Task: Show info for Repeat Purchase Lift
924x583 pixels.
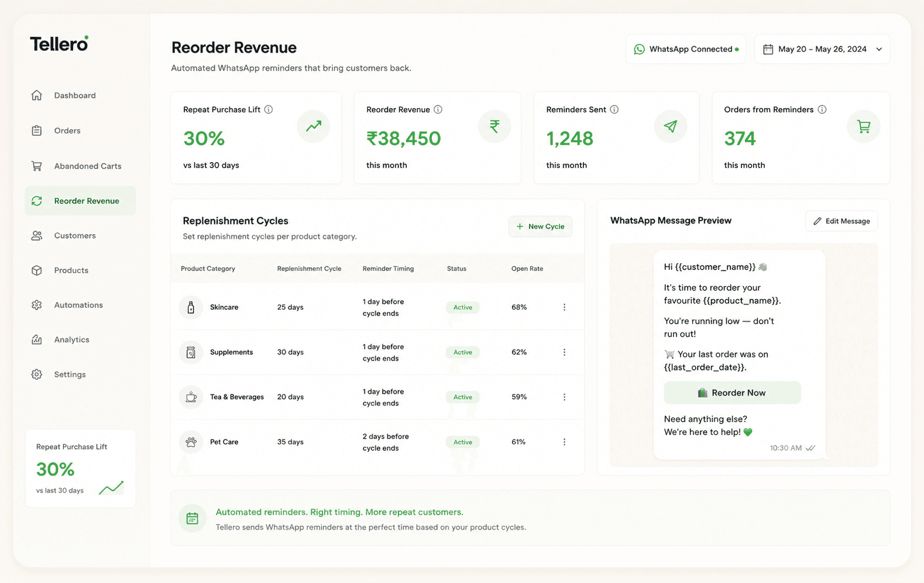Action: [x=269, y=109]
